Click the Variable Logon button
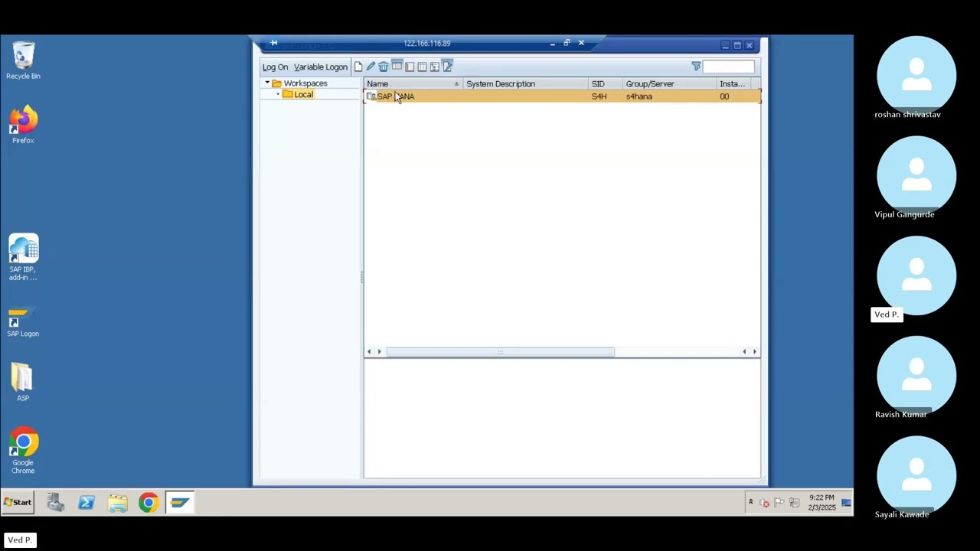 321,67
